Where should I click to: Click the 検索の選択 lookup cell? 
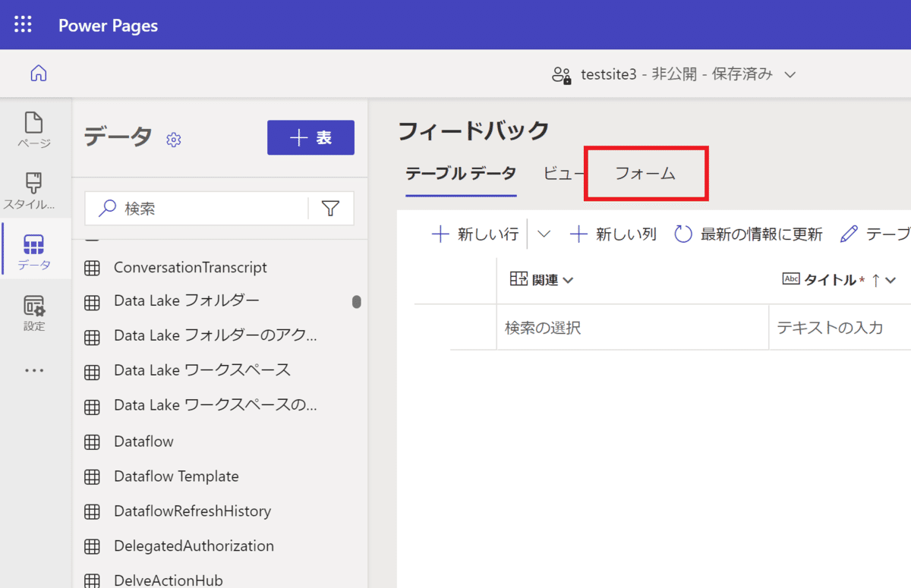[x=632, y=328]
